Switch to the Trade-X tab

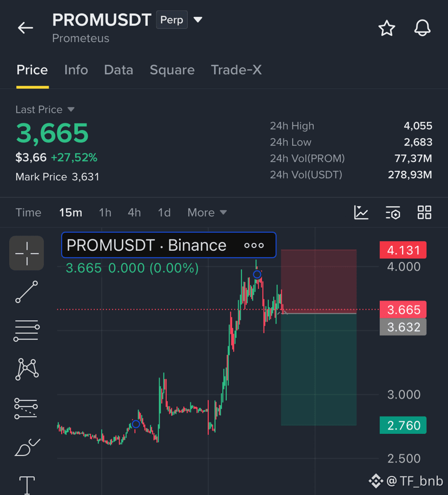coord(236,70)
